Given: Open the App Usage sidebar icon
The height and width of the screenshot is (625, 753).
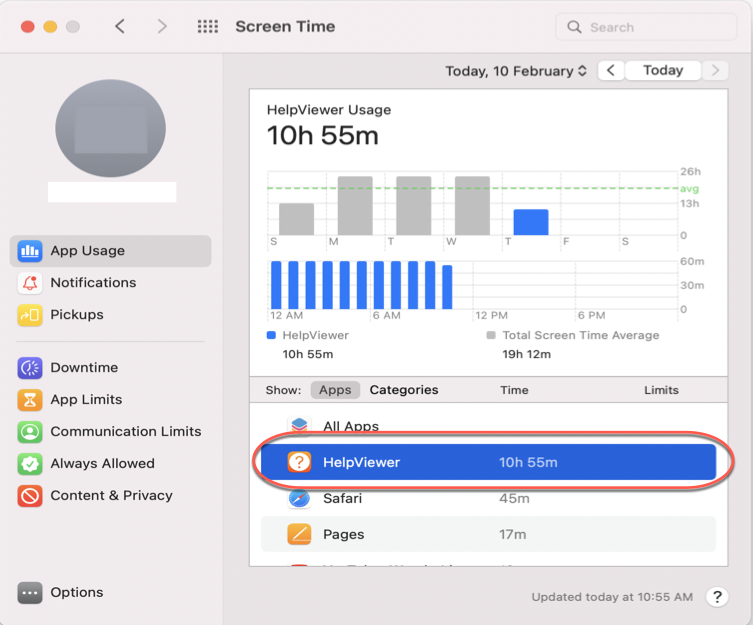Looking at the screenshot, I should (30, 251).
